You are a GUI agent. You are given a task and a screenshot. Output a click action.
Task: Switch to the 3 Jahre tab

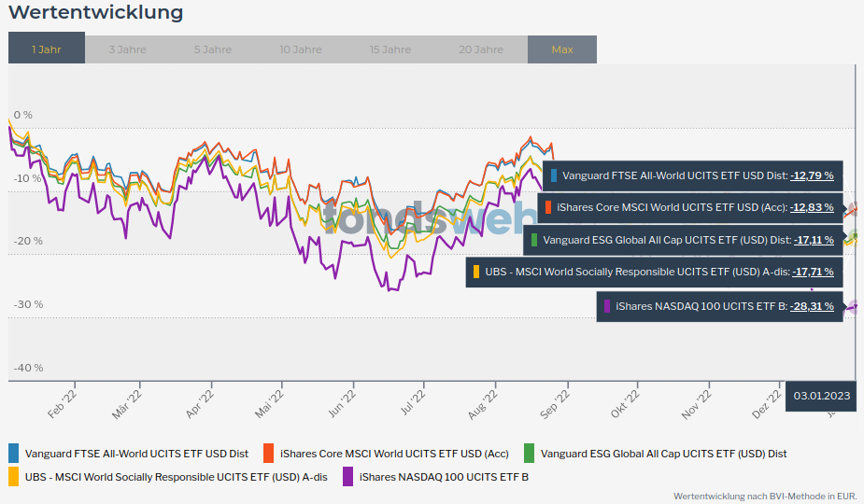[127, 49]
